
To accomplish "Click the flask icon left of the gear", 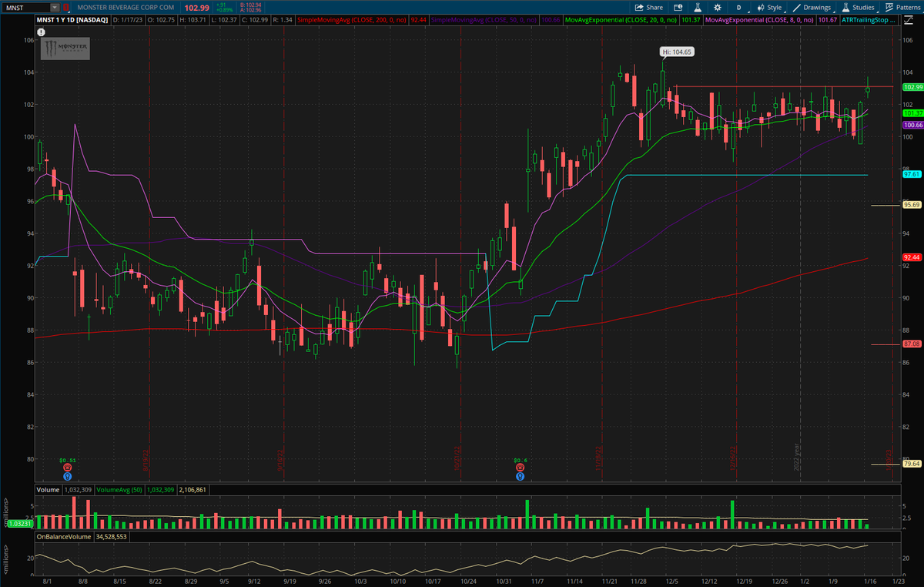I will click(x=698, y=7).
